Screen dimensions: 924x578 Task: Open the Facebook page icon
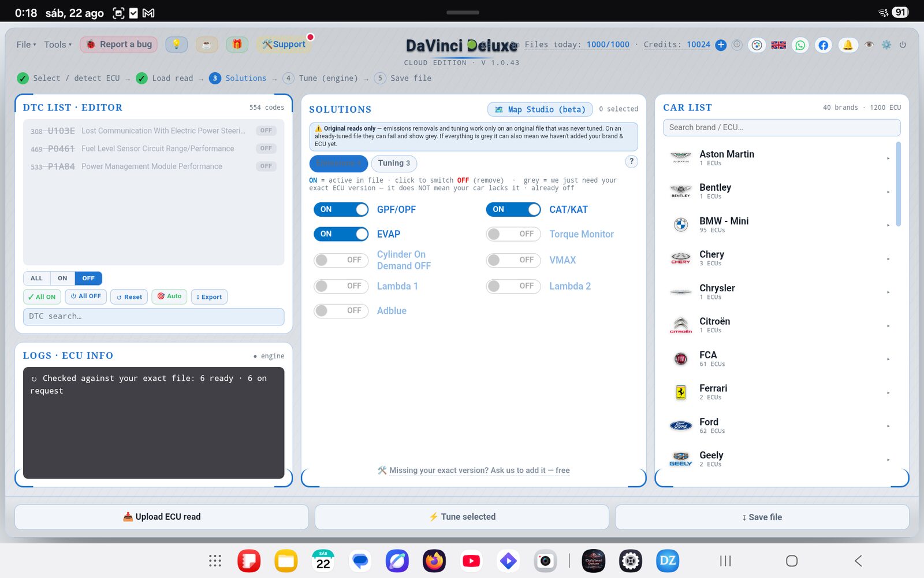point(824,45)
